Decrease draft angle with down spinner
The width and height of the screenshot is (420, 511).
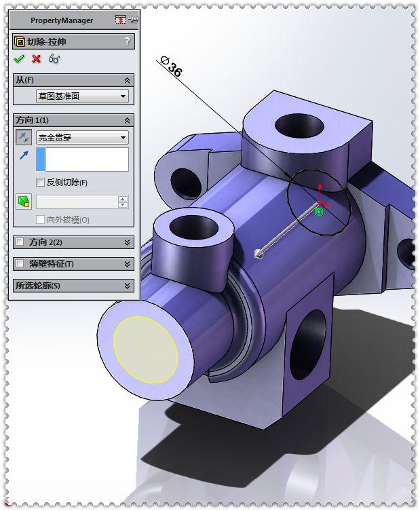(x=123, y=206)
